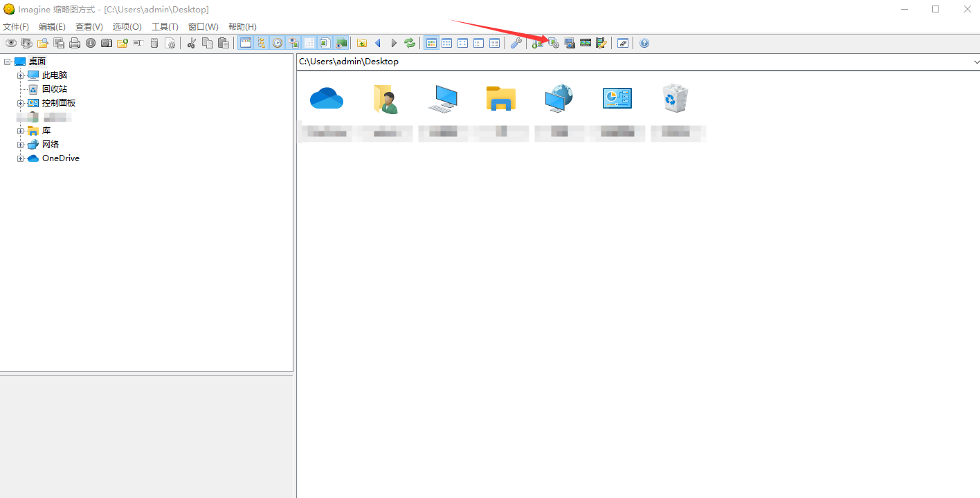
Task: Click the printer icon in the toolbar
Action: click(x=75, y=43)
